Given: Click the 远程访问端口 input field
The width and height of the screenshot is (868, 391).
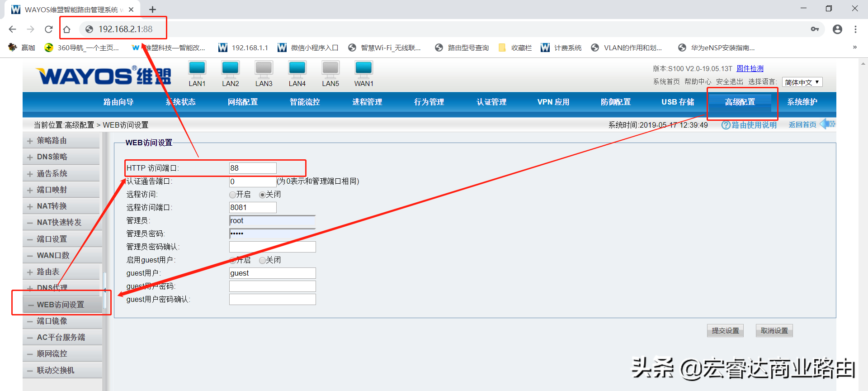Looking at the screenshot, I should coord(253,208).
